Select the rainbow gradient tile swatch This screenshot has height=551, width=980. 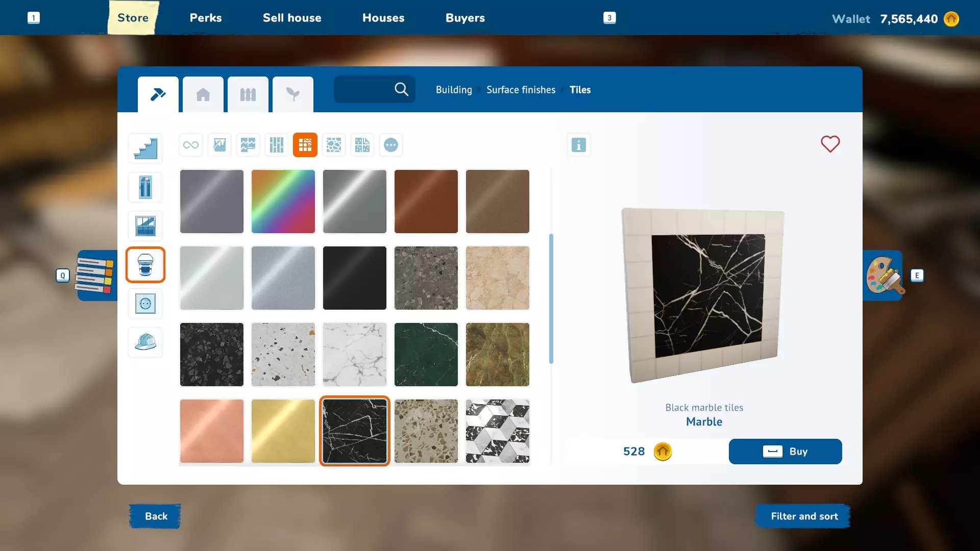click(x=283, y=202)
